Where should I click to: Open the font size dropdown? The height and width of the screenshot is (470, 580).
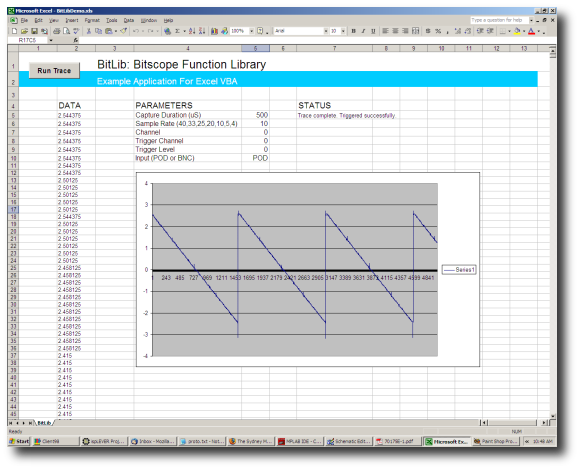[x=343, y=31]
